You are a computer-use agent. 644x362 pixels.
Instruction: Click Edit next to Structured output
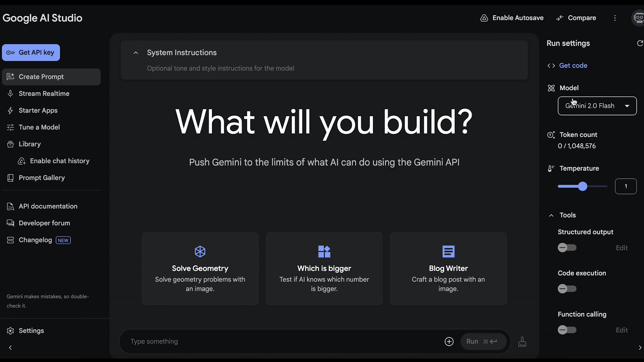(622, 248)
